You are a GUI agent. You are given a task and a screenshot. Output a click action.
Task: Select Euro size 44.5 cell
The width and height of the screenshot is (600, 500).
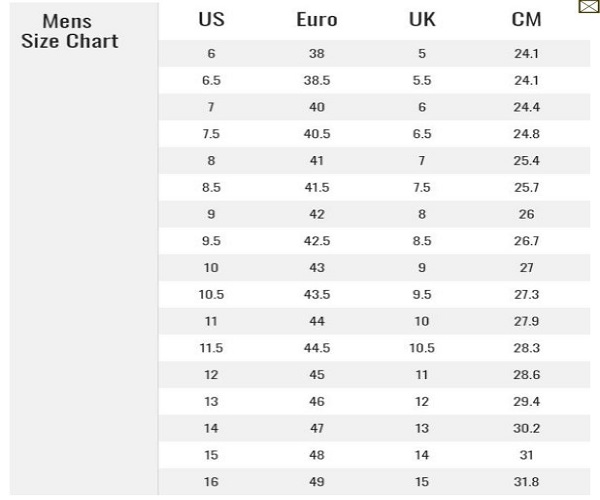tap(317, 350)
